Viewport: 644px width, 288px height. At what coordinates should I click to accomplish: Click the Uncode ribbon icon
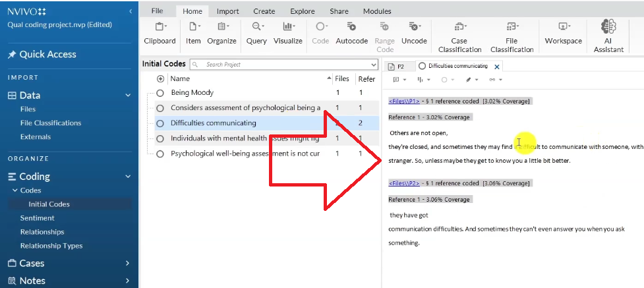point(414,32)
